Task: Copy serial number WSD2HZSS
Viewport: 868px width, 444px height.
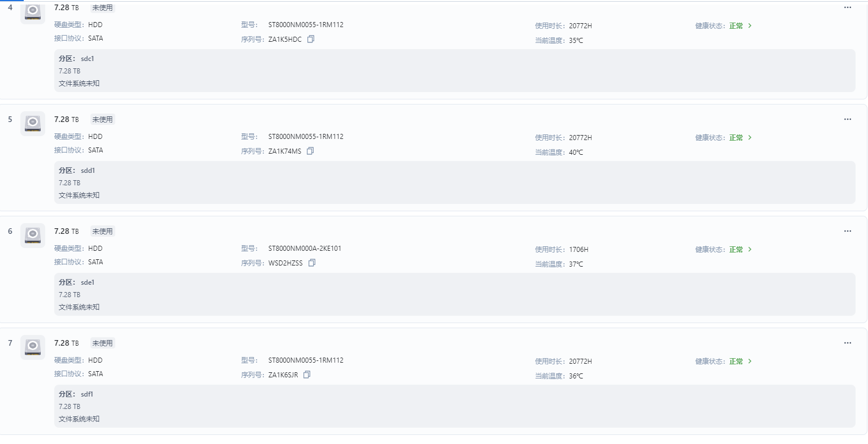Action: point(312,263)
